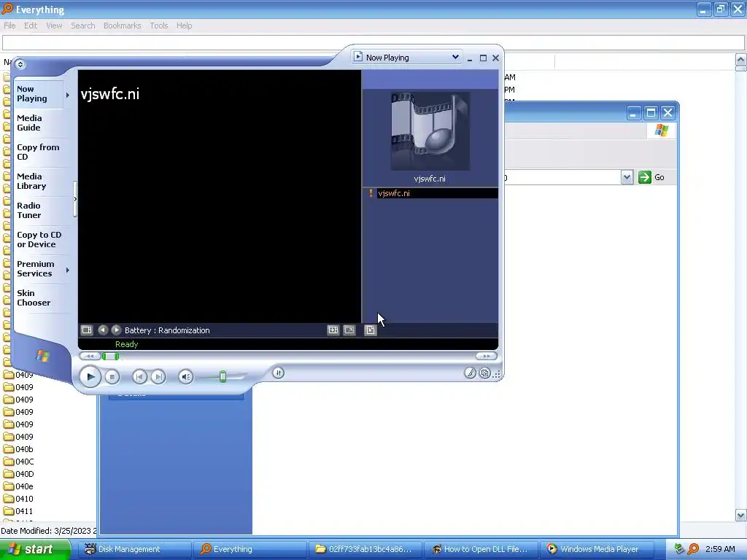Open Media Library
Viewport: 747px width, 560px height.
click(31, 181)
